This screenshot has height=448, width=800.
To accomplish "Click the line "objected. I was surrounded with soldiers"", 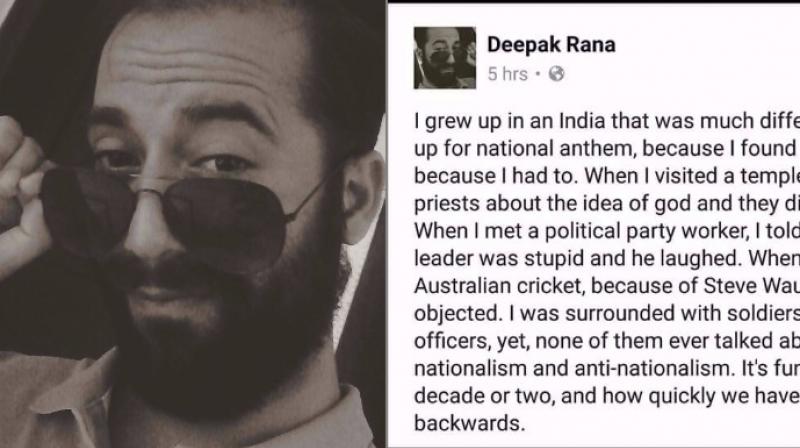I will click(607, 313).
